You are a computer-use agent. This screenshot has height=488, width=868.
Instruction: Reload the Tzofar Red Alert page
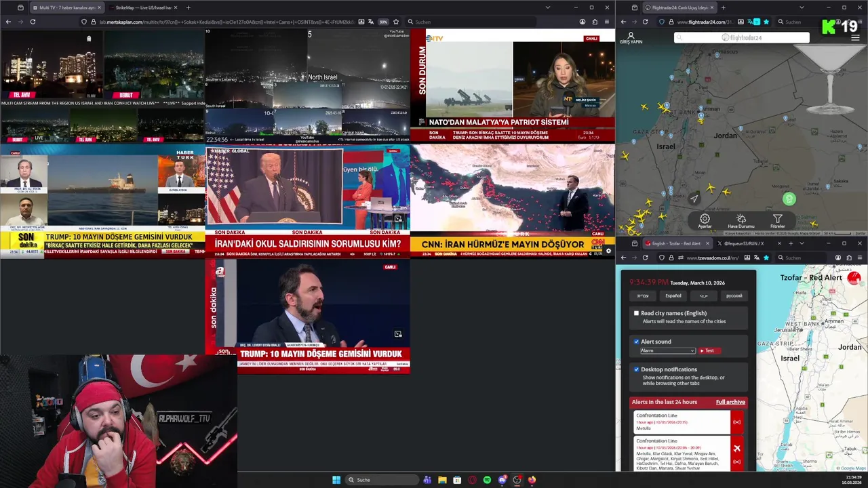[645, 258]
